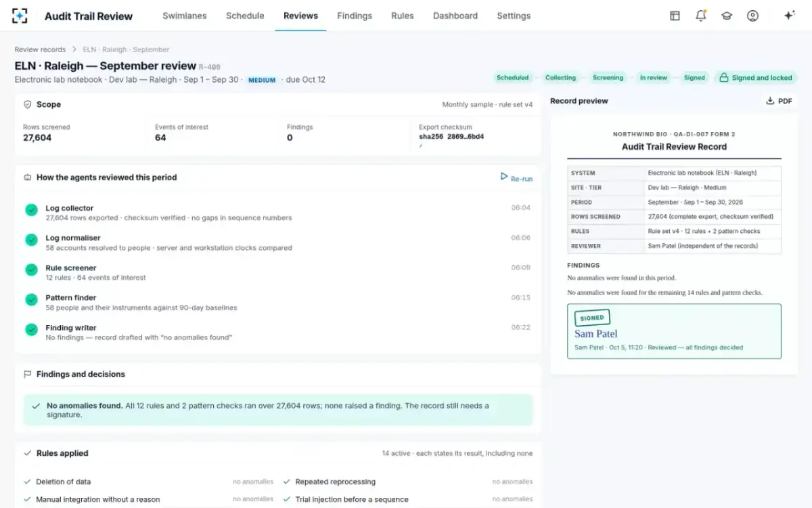Click the green check next to Rule screener

point(31,270)
